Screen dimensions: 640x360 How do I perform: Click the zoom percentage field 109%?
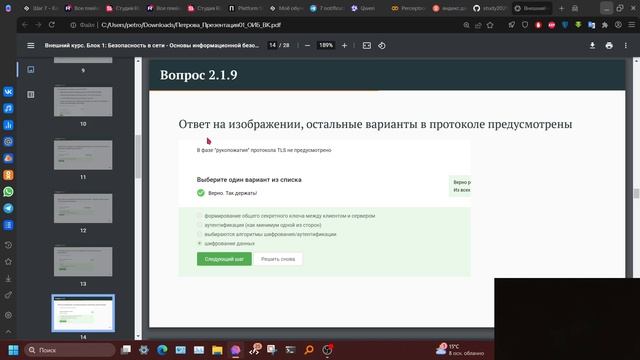pos(326,45)
